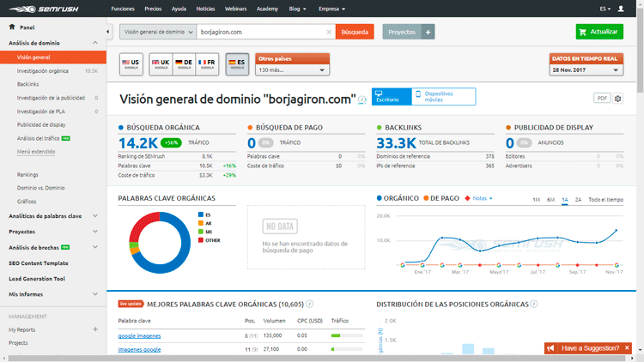Select DE Google database
Viewport: 644px width, 362px height.
[x=184, y=64]
